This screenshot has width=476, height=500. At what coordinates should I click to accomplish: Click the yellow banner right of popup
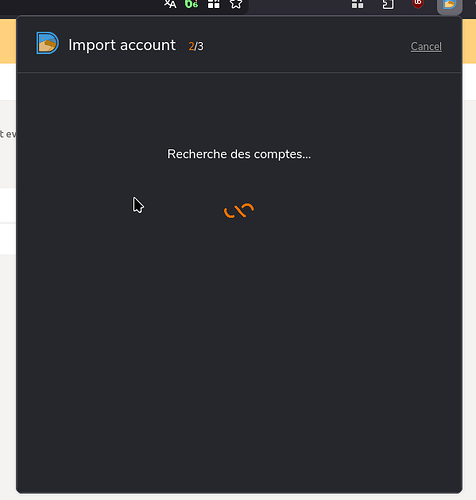point(469,41)
